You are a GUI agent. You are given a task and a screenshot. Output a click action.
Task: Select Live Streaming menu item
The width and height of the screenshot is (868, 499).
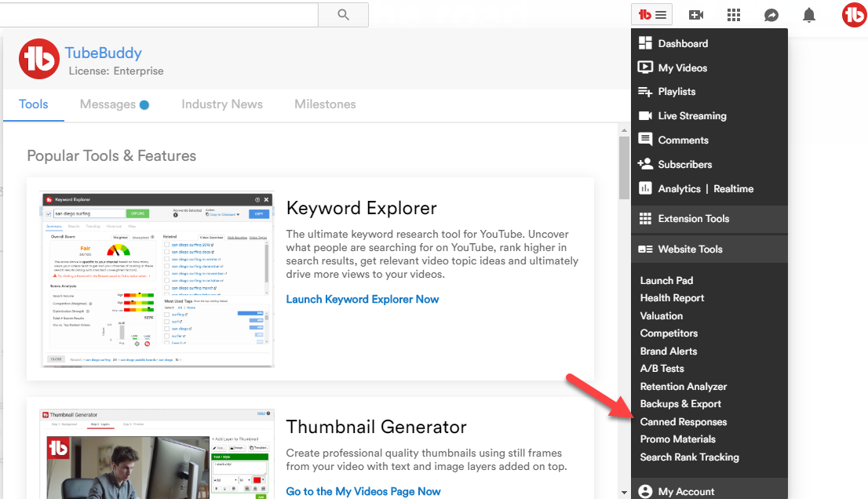click(x=691, y=116)
